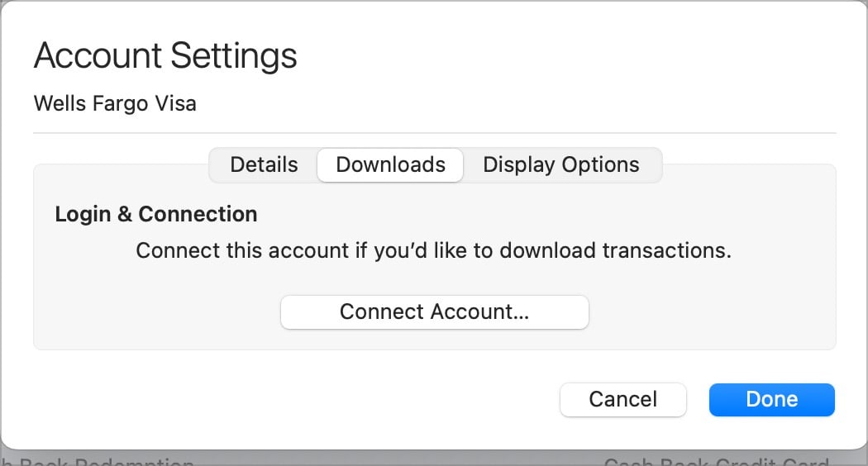Confirm settings with the Done button
The height and width of the screenshot is (466, 868).
771,400
